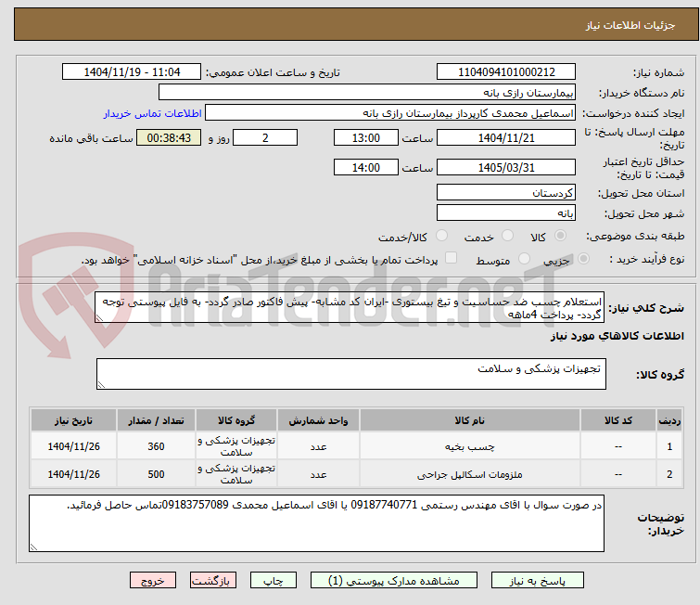Click the buyer notes text area
The image size is (700, 605).
pos(316,523)
